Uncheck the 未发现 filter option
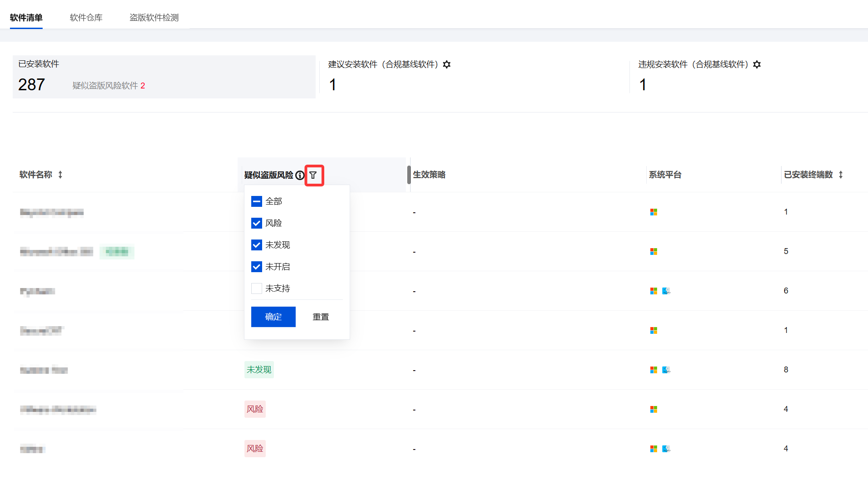Image resolution: width=868 pixels, height=479 pixels. pos(257,245)
